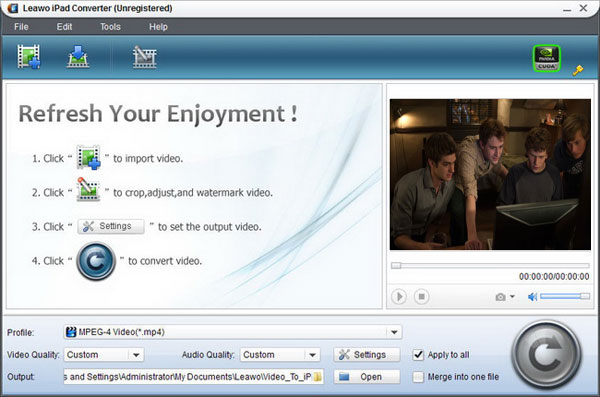
Task: Uncheck Apply to all checkbox
Action: pyautogui.click(x=418, y=355)
